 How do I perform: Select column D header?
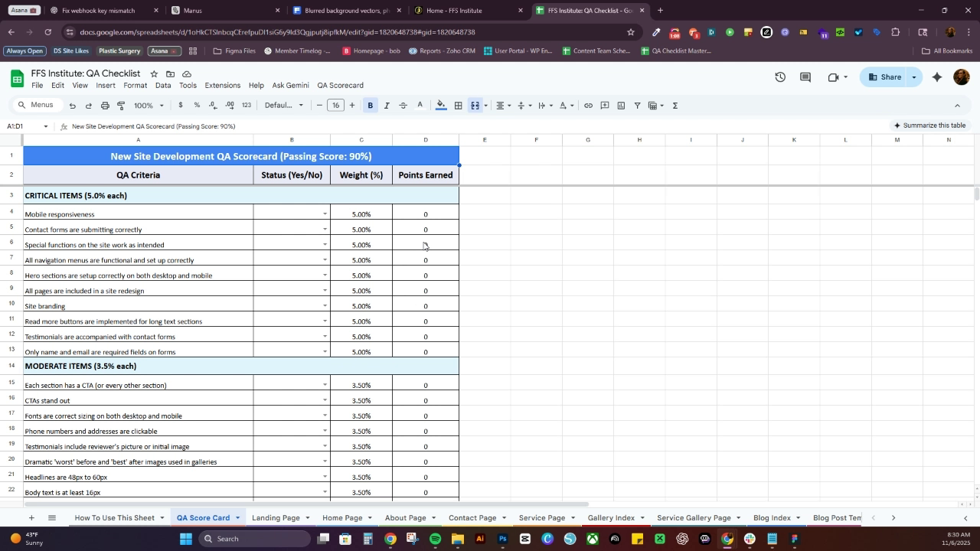(x=426, y=139)
